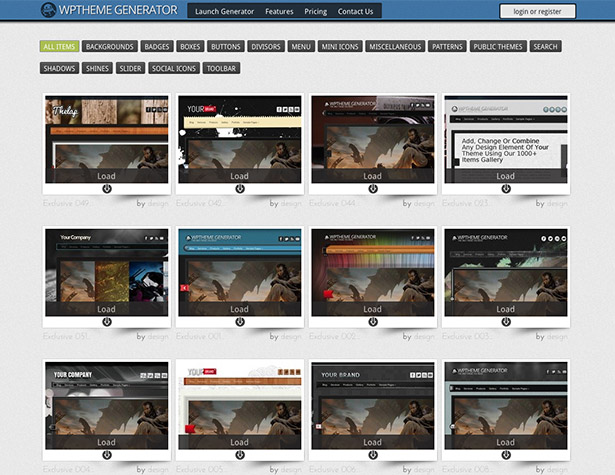Select the Search category filter
The width and height of the screenshot is (615, 475).
[x=545, y=46]
